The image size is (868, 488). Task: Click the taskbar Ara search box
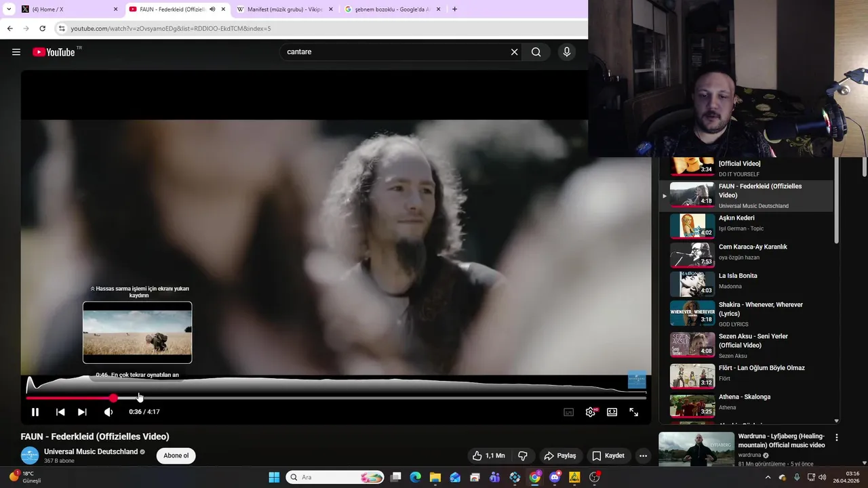[335, 477]
